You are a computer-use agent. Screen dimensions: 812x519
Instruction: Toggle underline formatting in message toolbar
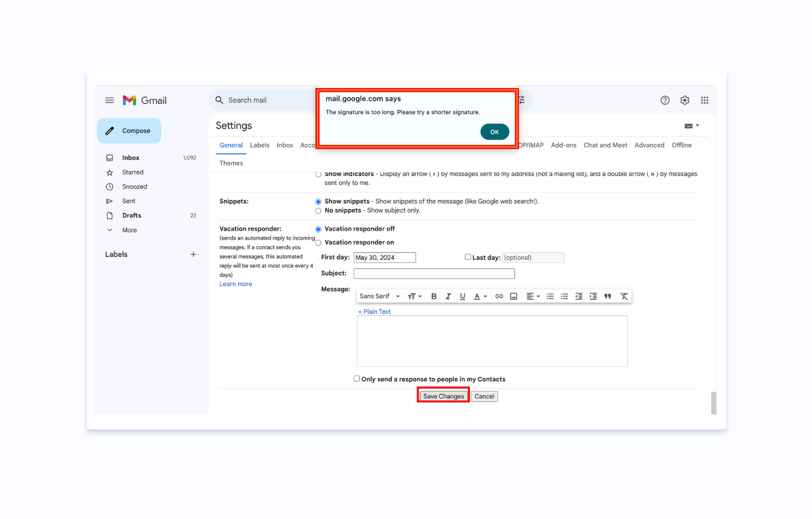462,297
